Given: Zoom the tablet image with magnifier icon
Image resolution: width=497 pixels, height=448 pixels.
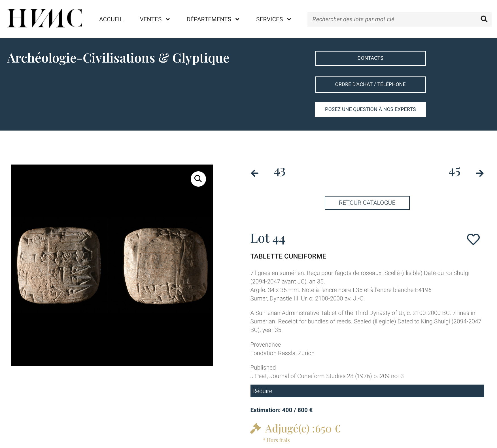Looking at the screenshot, I should (x=198, y=179).
